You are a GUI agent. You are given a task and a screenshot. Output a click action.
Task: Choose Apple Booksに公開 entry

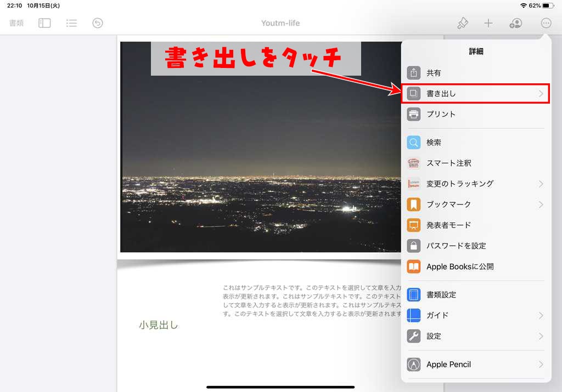pos(476,266)
